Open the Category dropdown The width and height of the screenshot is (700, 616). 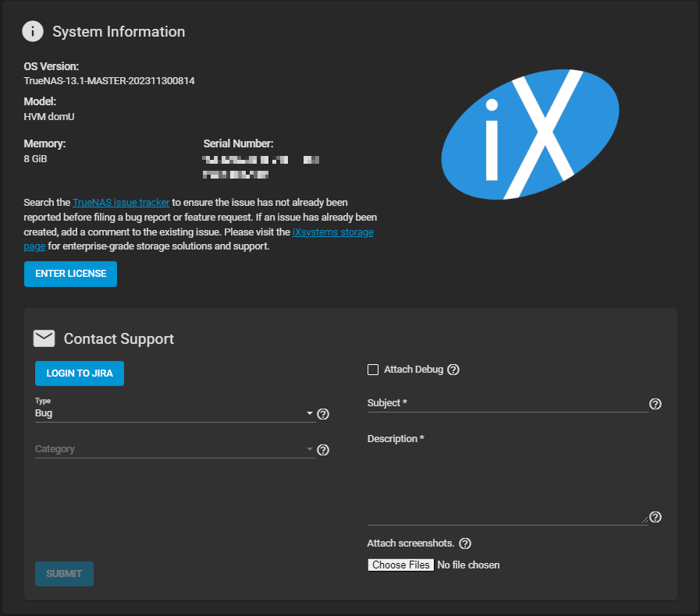pos(174,449)
